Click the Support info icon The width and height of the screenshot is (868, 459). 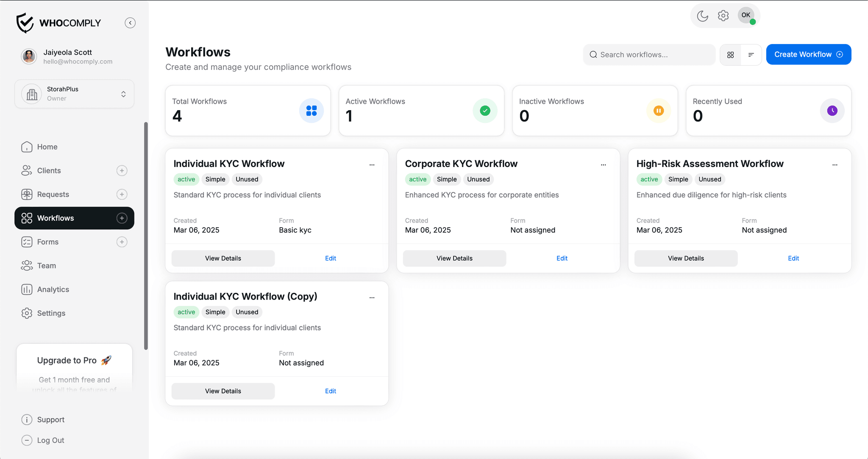(27, 419)
